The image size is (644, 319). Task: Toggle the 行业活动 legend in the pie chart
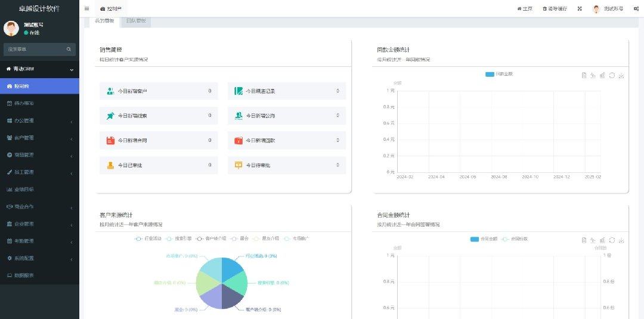point(146,239)
